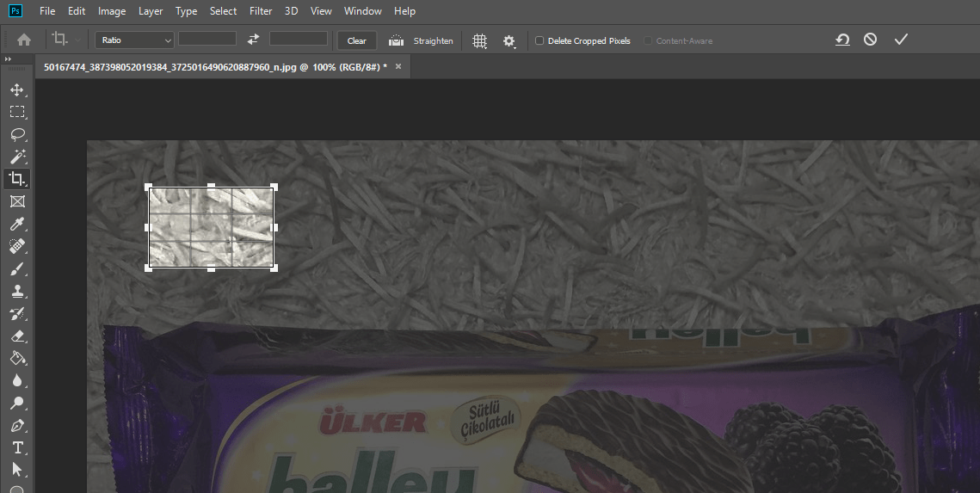Open the Filter menu
The width and height of the screenshot is (980, 493).
click(x=261, y=11)
